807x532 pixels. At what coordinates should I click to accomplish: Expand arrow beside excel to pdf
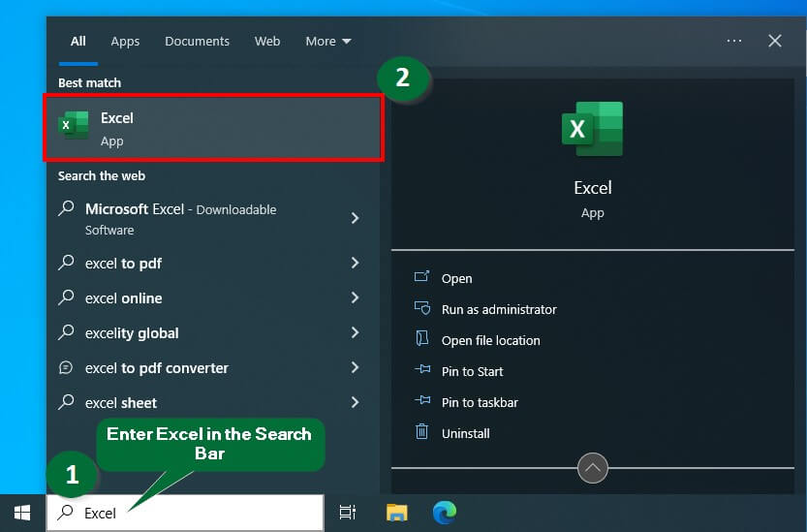coord(356,263)
